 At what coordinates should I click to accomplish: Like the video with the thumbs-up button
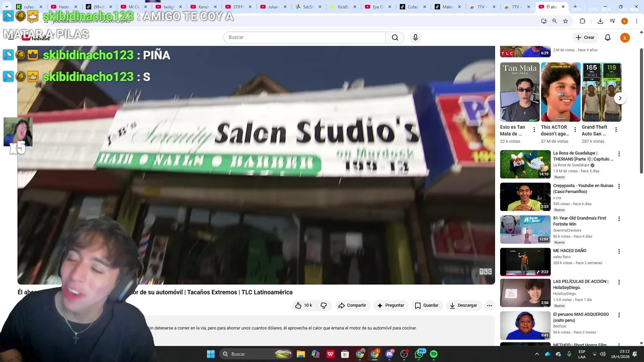(x=303, y=305)
